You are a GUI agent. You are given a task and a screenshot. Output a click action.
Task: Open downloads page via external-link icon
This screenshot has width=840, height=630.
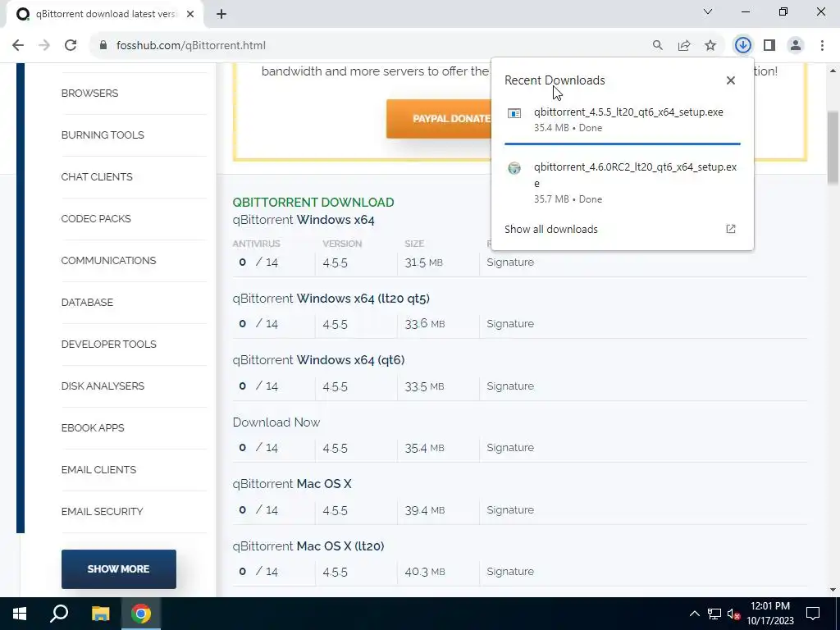[x=731, y=230]
